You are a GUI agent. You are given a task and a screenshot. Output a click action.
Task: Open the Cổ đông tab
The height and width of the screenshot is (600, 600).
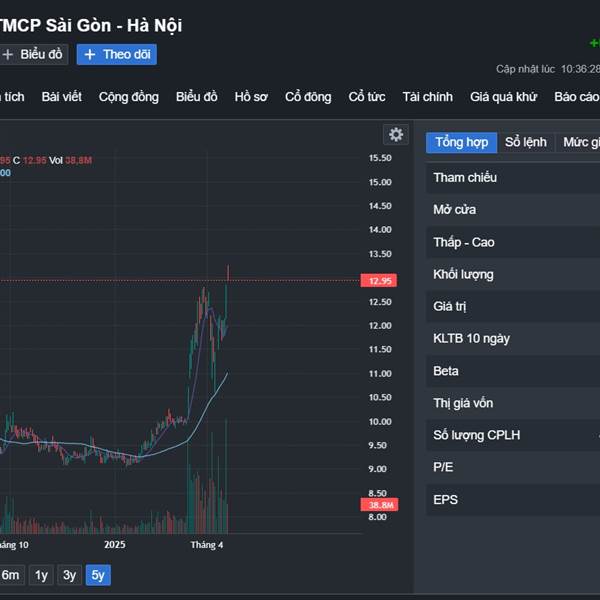pyautogui.click(x=308, y=97)
